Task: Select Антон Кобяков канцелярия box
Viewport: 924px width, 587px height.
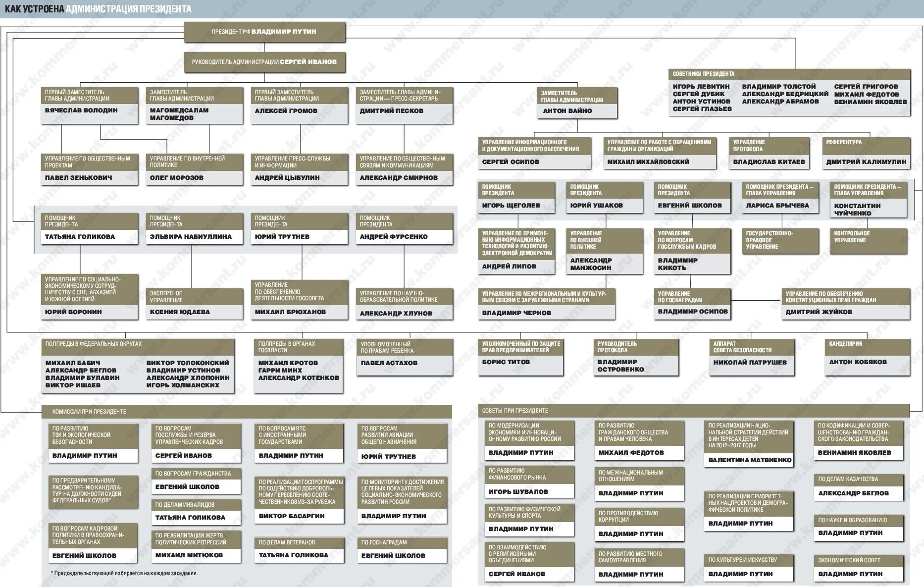Action: click(x=868, y=357)
